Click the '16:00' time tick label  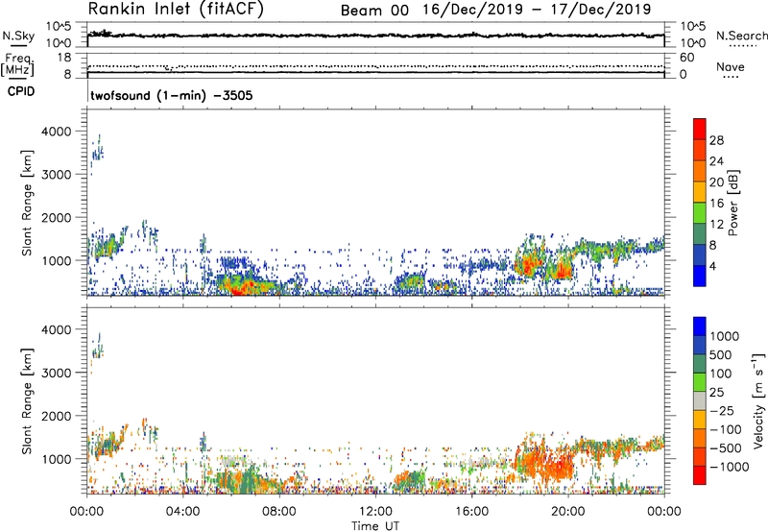(x=471, y=512)
